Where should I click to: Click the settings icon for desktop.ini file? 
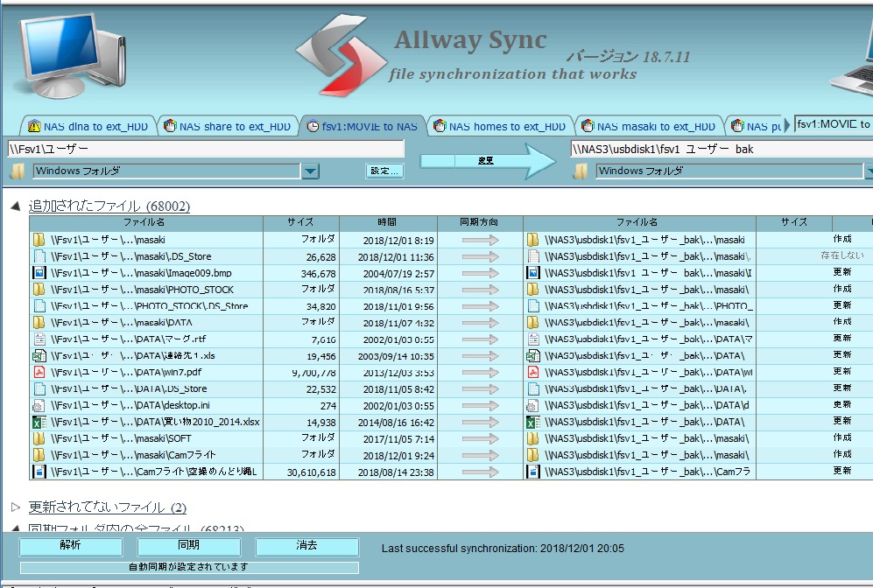(x=39, y=405)
